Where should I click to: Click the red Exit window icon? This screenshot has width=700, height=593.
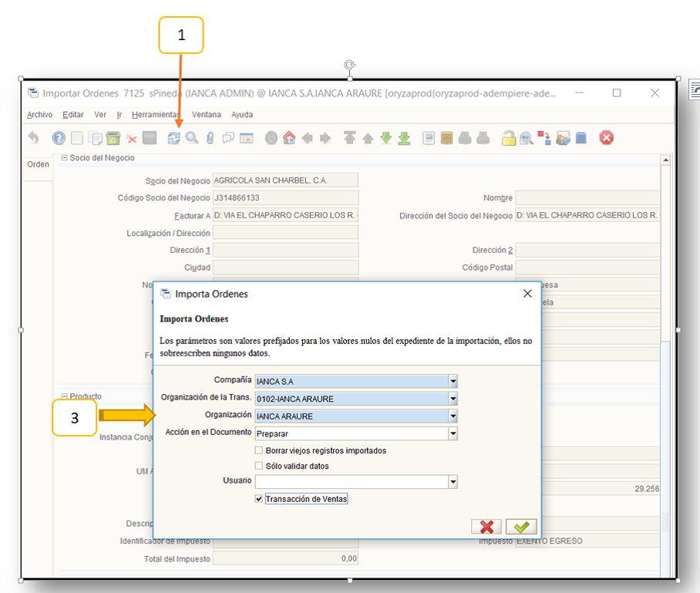point(607,138)
